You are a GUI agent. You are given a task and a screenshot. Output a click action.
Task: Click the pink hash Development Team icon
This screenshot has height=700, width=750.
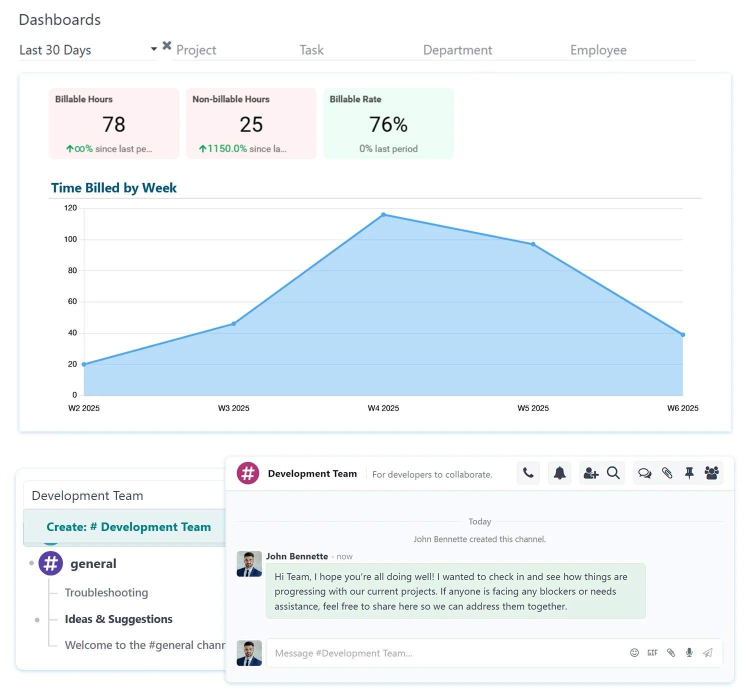pos(248,473)
